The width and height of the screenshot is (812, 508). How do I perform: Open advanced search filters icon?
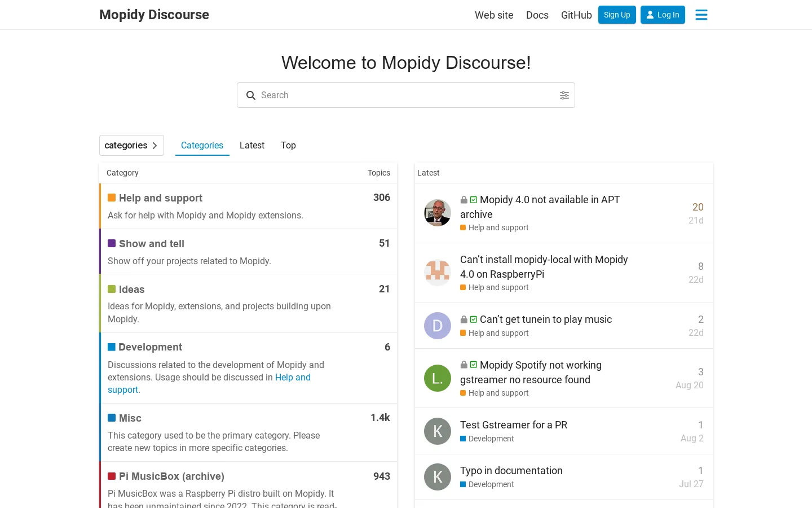564,95
